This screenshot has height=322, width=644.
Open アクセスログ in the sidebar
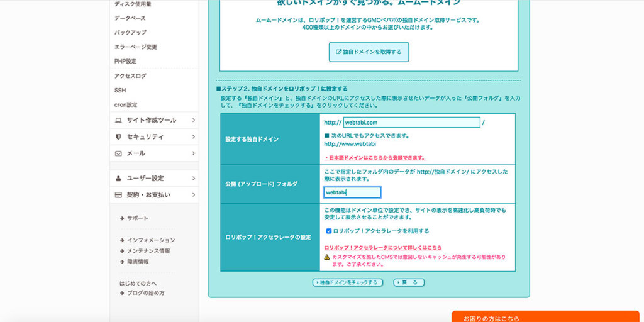(x=130, y=76)
